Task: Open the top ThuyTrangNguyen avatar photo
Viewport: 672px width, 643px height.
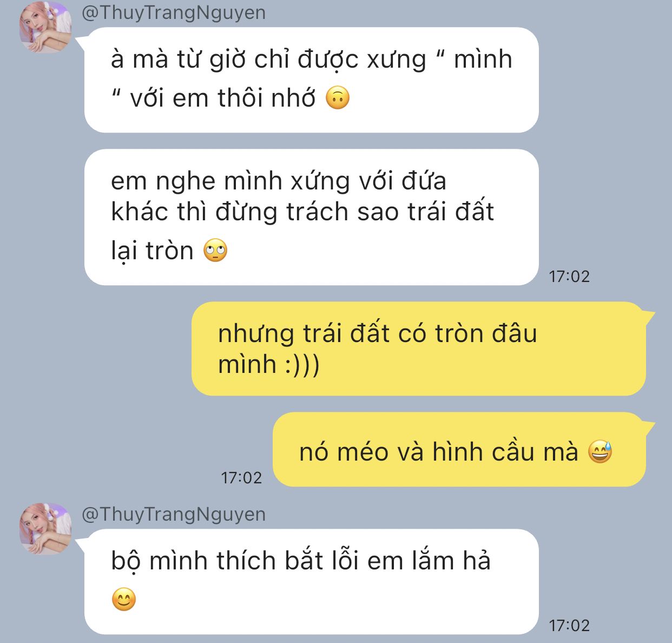Action: 45,27
